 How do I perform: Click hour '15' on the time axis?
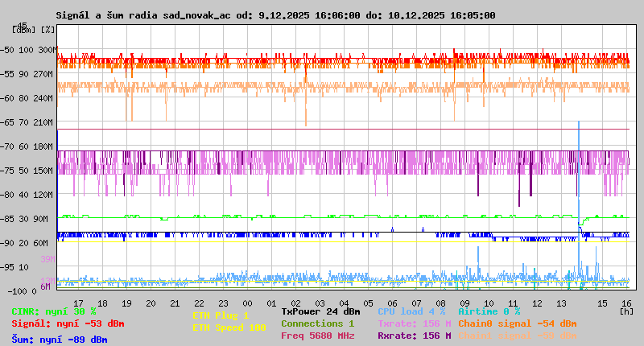tap(602, 303)
